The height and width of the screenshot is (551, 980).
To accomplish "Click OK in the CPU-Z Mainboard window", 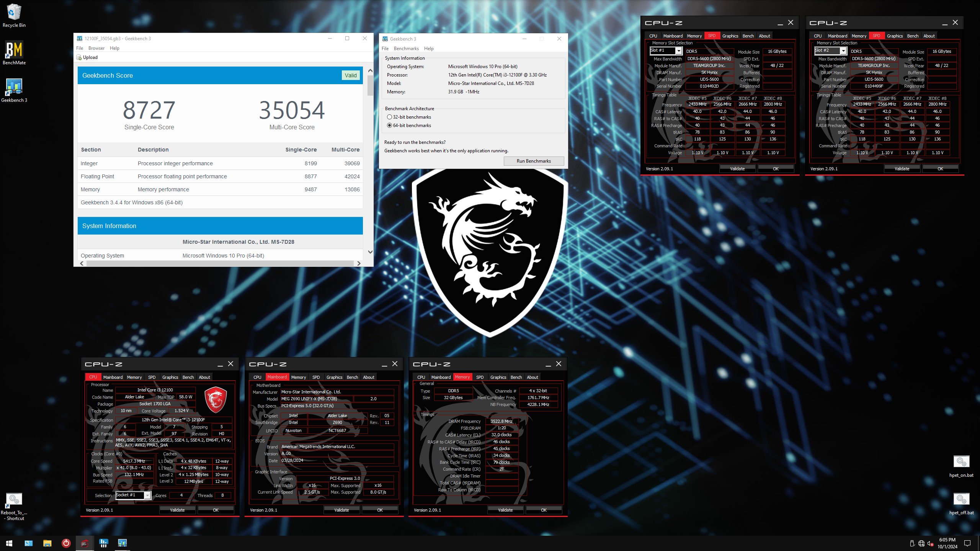I will (380, 510).
